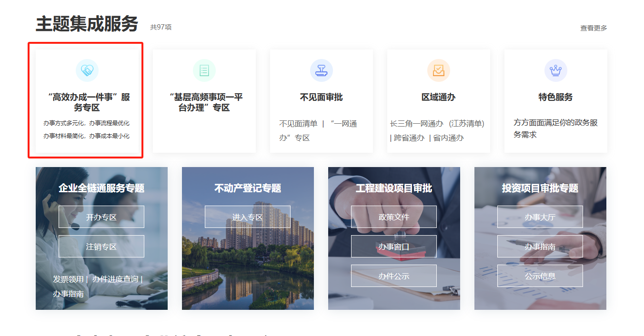
Task: Open the 区域通办 heading
Action: tap(439, 97)
